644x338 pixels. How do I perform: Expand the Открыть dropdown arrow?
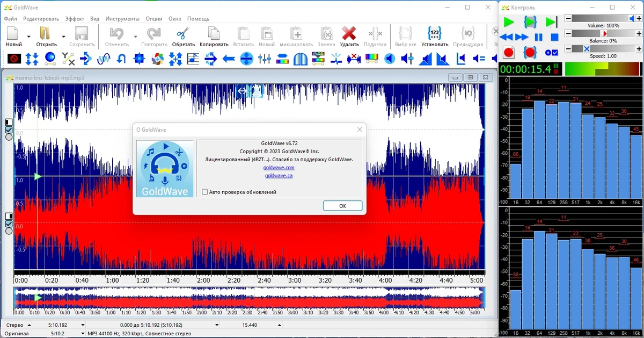63,37
